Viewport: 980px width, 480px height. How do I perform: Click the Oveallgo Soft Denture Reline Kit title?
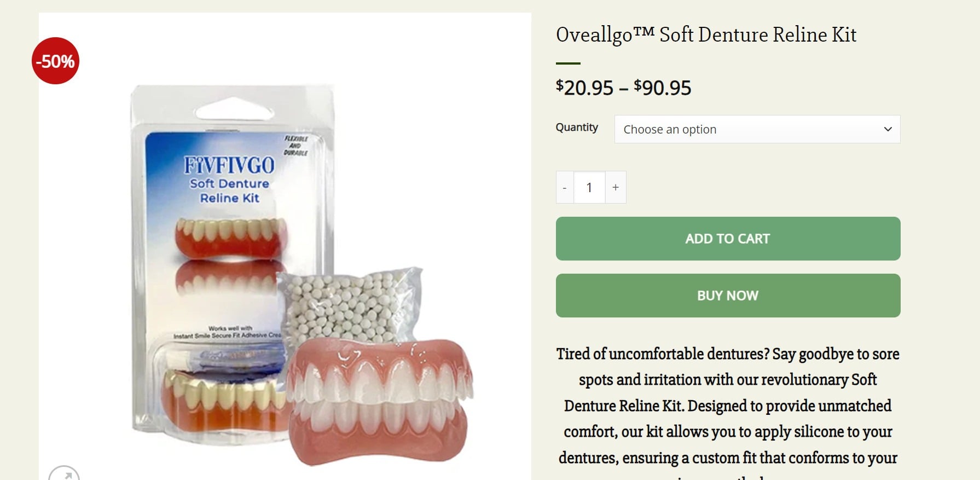point(706,34)
